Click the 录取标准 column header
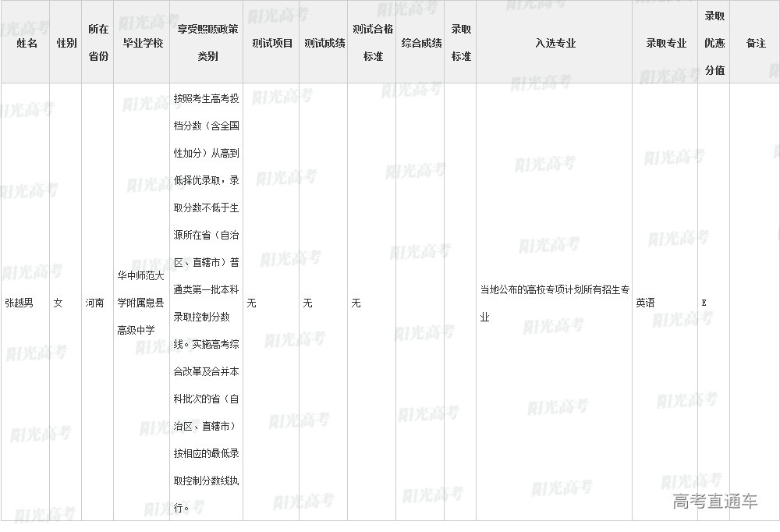This screenshot has width=780, height=532. pos(461,43)
